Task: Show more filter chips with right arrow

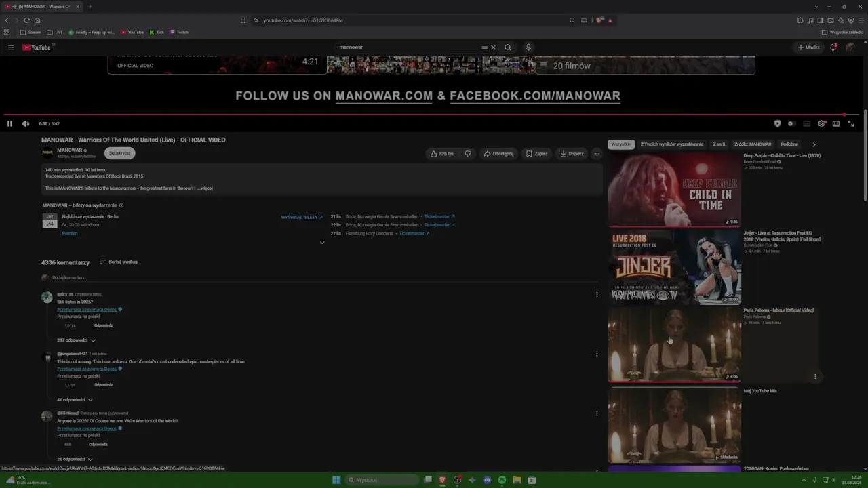Action: (814, 144)
